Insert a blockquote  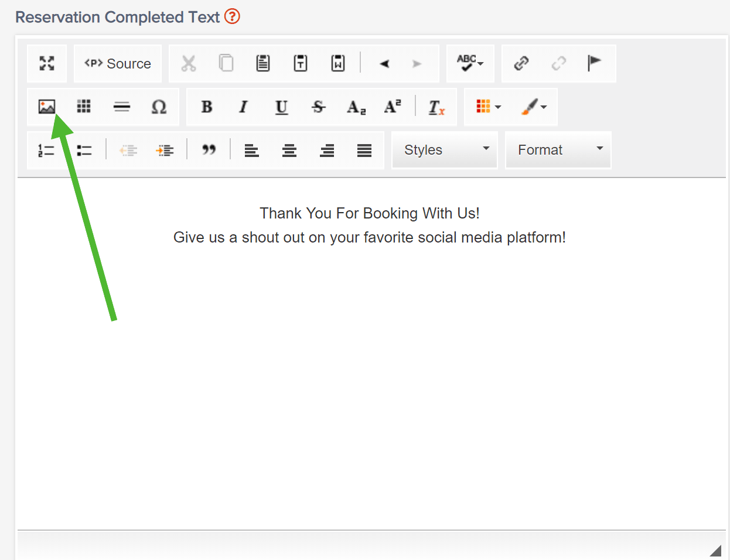pos(209,150)
